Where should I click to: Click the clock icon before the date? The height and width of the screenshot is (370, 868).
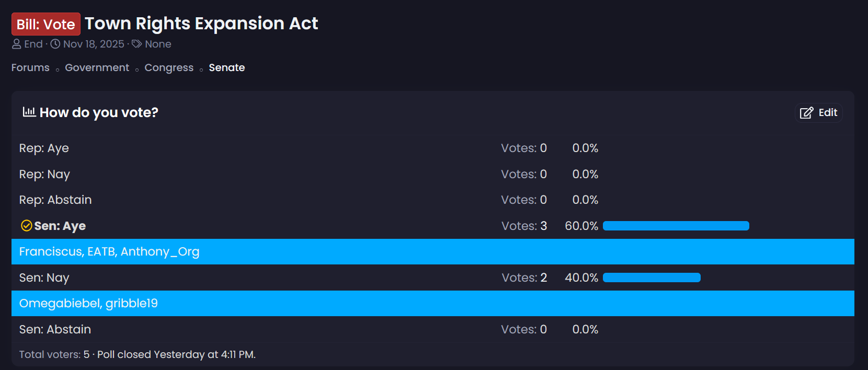55,44
